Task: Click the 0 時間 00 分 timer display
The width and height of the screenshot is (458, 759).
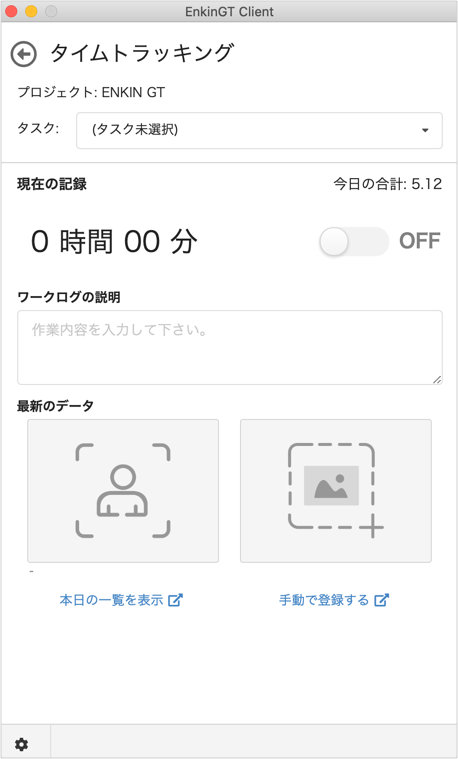Action: [114, 242]
